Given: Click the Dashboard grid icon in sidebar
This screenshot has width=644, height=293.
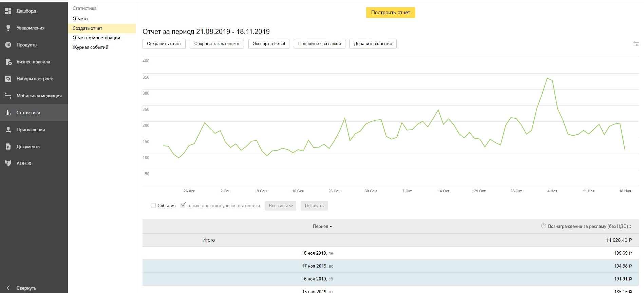Looking at the screenshot, I should (x=8, y=11).
